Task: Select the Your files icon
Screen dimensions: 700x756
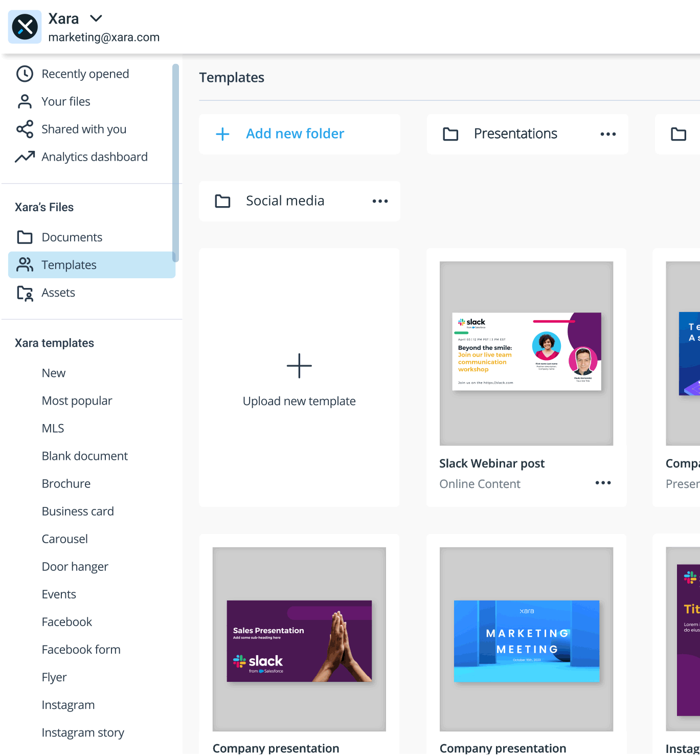Action: 25,101
